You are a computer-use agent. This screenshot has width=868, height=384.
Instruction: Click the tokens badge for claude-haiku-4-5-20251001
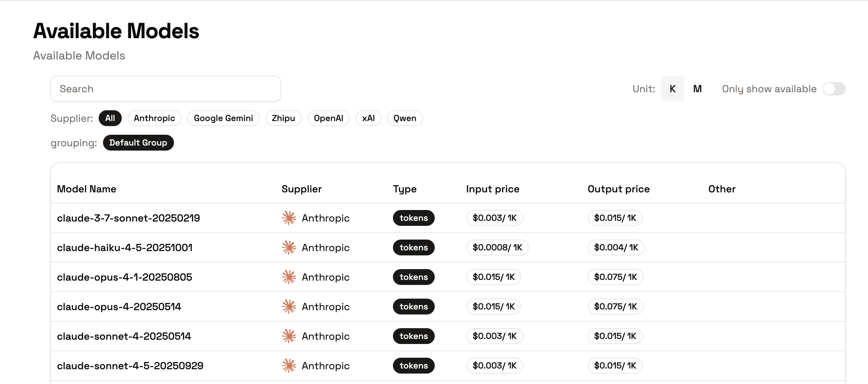coord(413,247)
